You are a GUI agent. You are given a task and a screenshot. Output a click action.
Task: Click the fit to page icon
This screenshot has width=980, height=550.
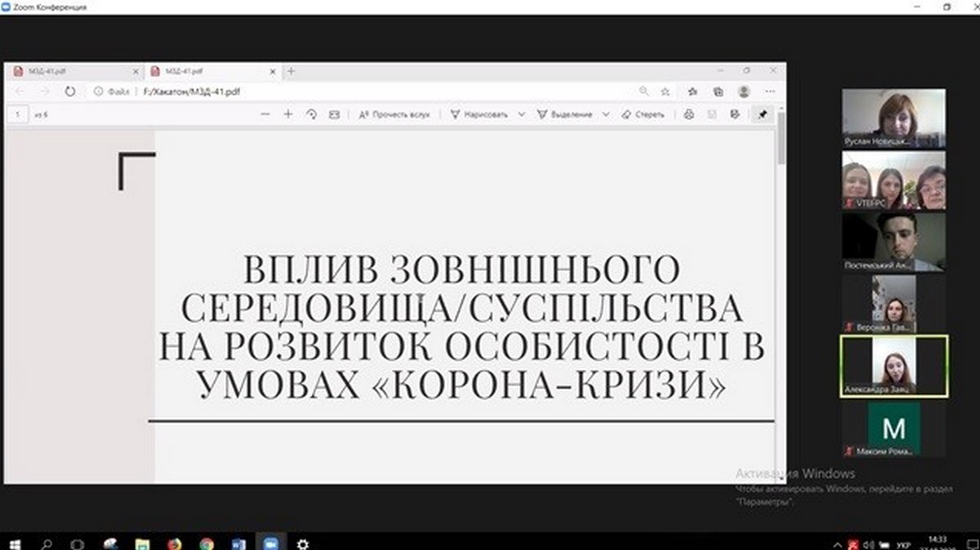334,115
